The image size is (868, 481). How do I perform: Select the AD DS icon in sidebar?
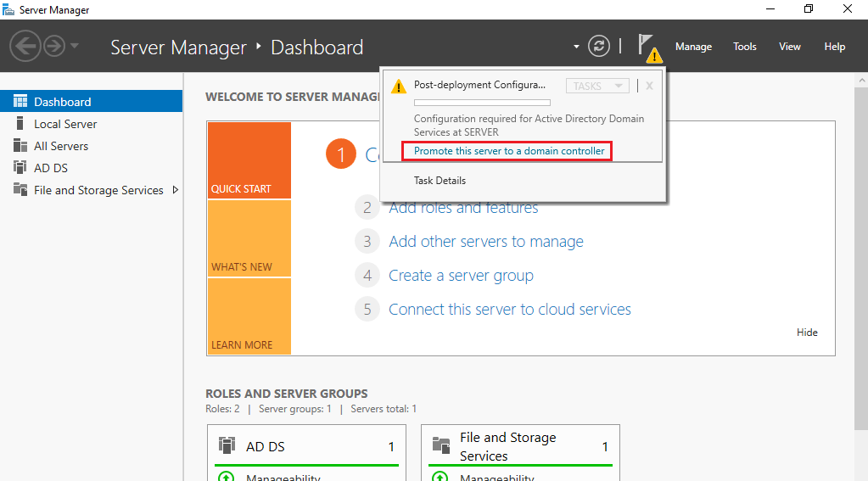[20, 168]
